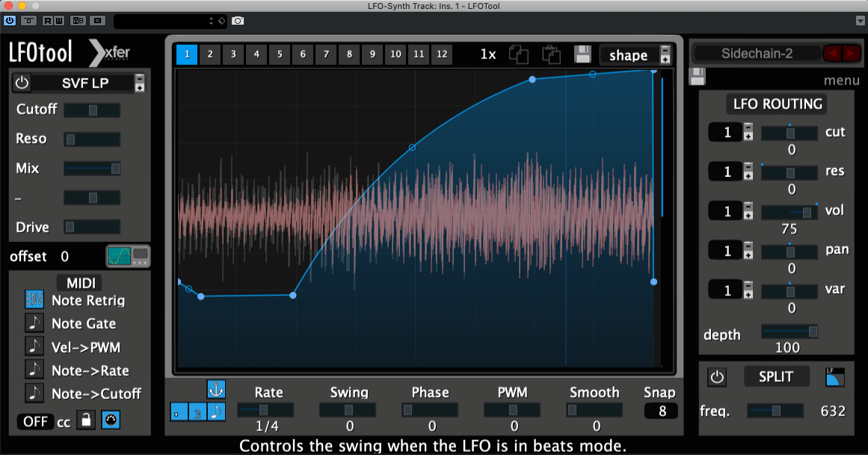Toggle the OFF cc button

click(35, 422)
